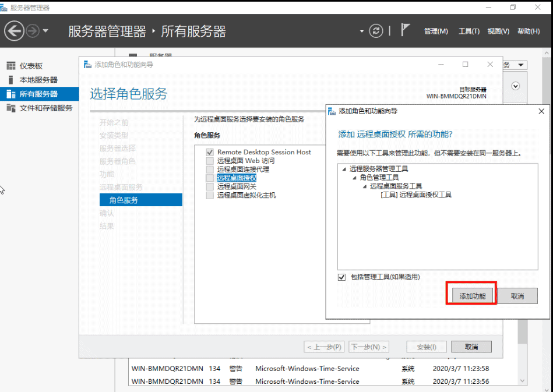This screenshot has width=553, height=392.
Task: Open the navigation history dropdown arrow
Action: (46, 31)
